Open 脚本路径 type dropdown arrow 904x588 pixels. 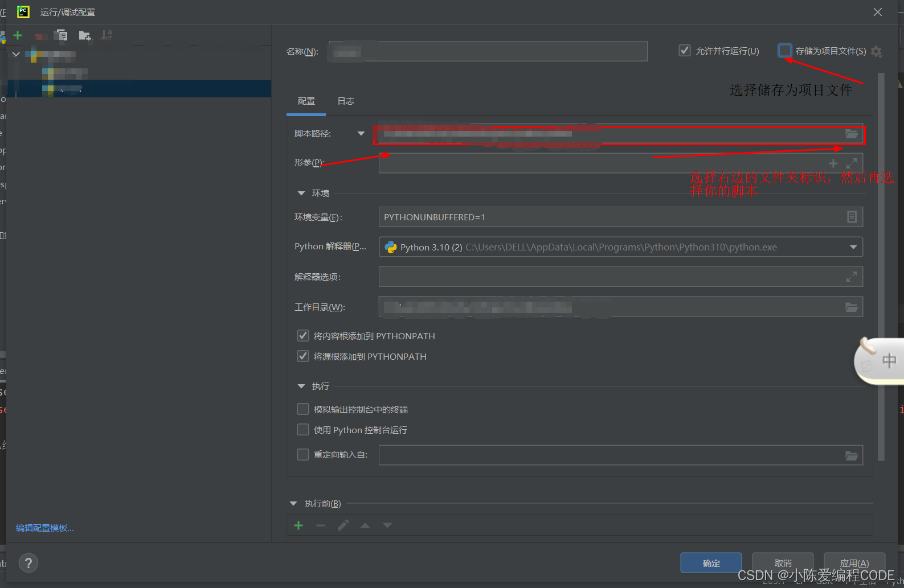coord(361,134)
